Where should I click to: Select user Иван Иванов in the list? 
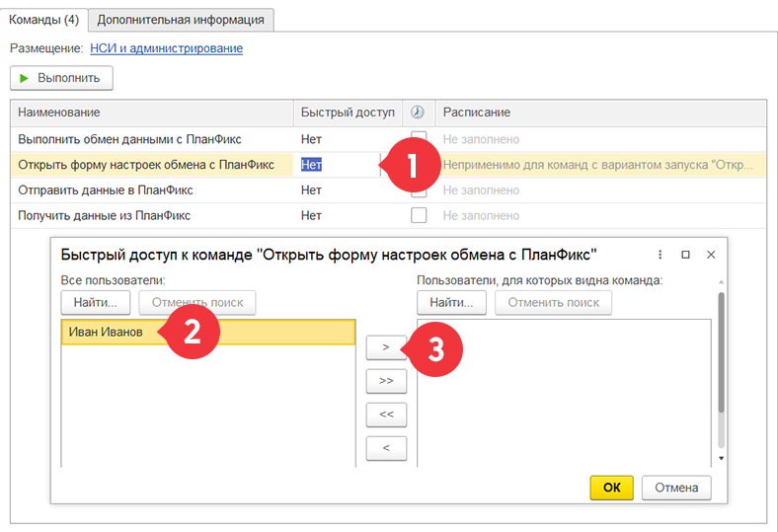pos(208,333)
